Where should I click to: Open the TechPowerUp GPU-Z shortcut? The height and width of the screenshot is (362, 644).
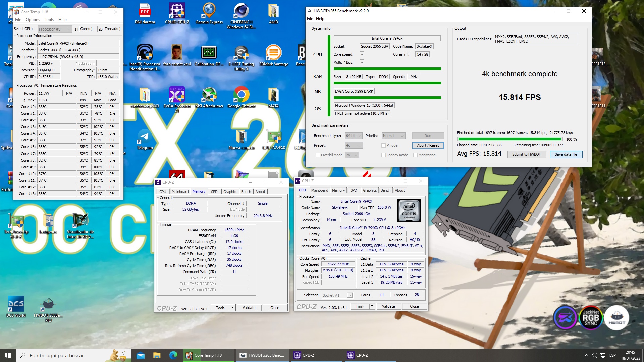click(x=16, y=226)
